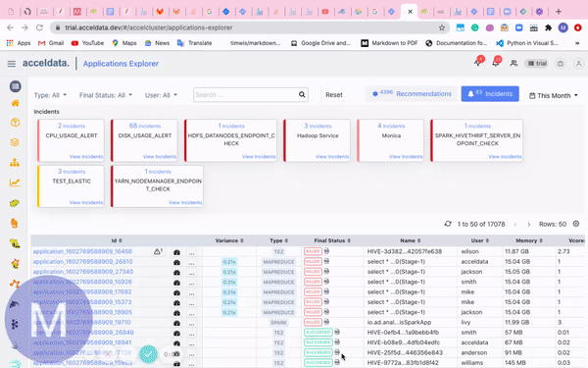Viewport: 588px width, 368px height.
Task: View incidents for TEST_ELASTIC
Action: coord(86,202)
